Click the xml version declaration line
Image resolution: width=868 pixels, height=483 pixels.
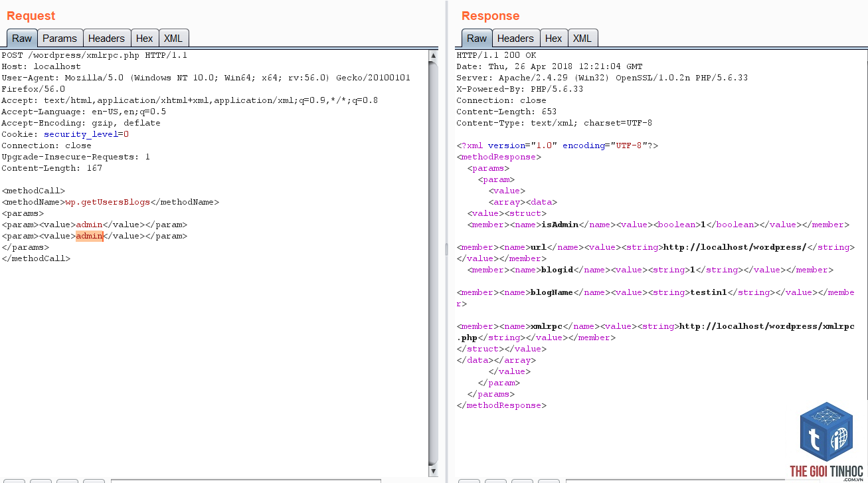point(557,145)
